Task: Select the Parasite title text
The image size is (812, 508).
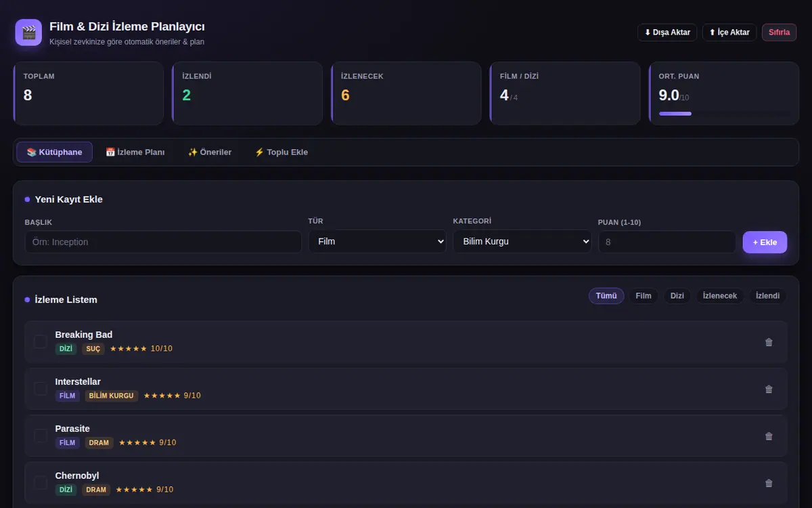Action: pyautogui.click(x=72, y=429)
